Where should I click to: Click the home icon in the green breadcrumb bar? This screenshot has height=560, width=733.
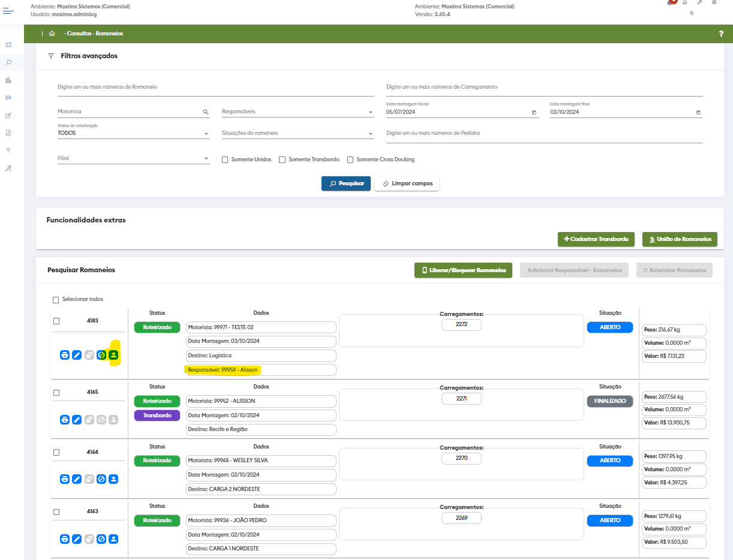point(52,34)
